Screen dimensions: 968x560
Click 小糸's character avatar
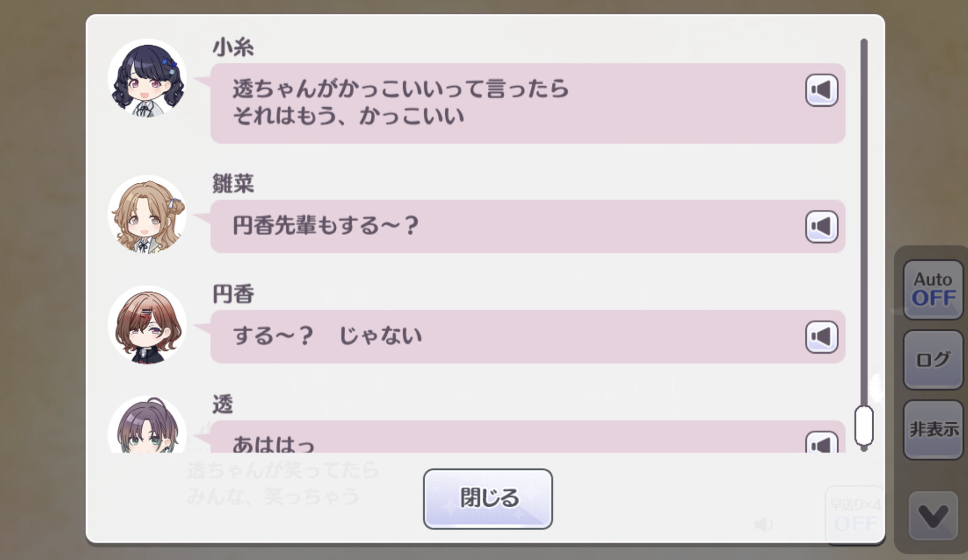pyautogui.click(x=147, y=78)
